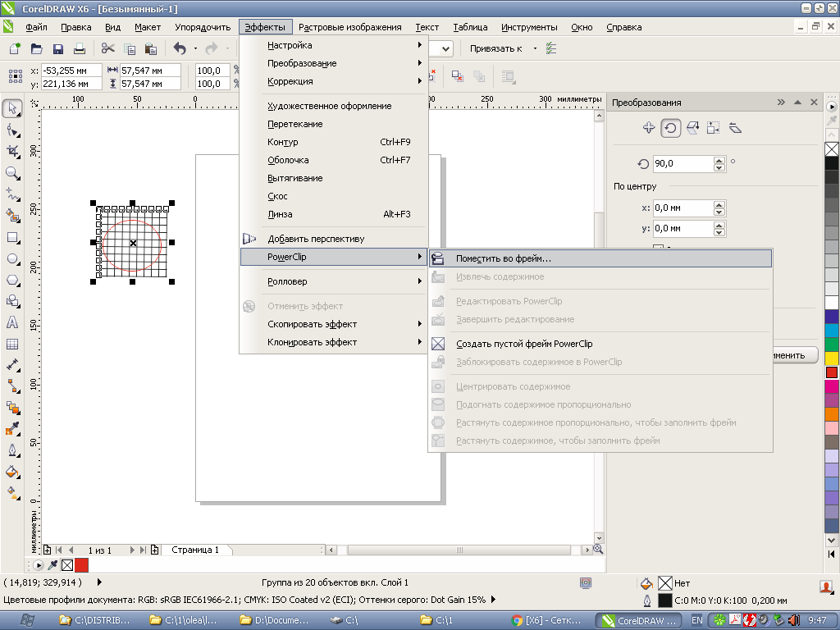Click EN language indicator
This screenshot has height=630, width=840.
point(697,620)
